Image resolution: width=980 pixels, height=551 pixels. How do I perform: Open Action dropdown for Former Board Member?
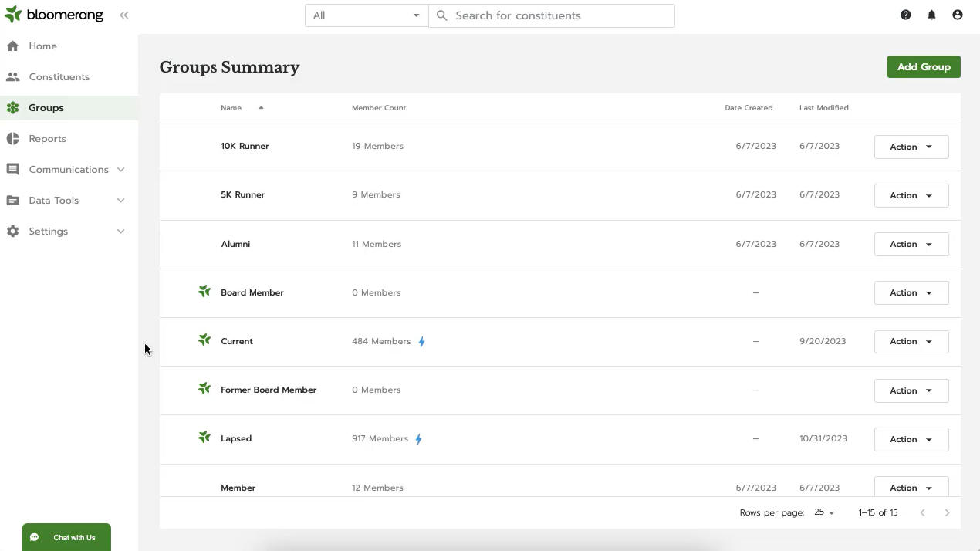[911, 390]
